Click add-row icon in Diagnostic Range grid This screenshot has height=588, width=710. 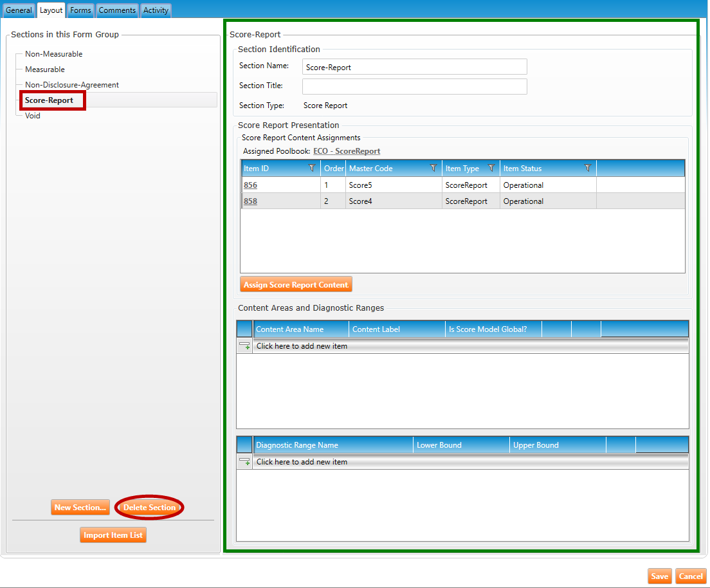pyautogui.click(x=244, y=462)
